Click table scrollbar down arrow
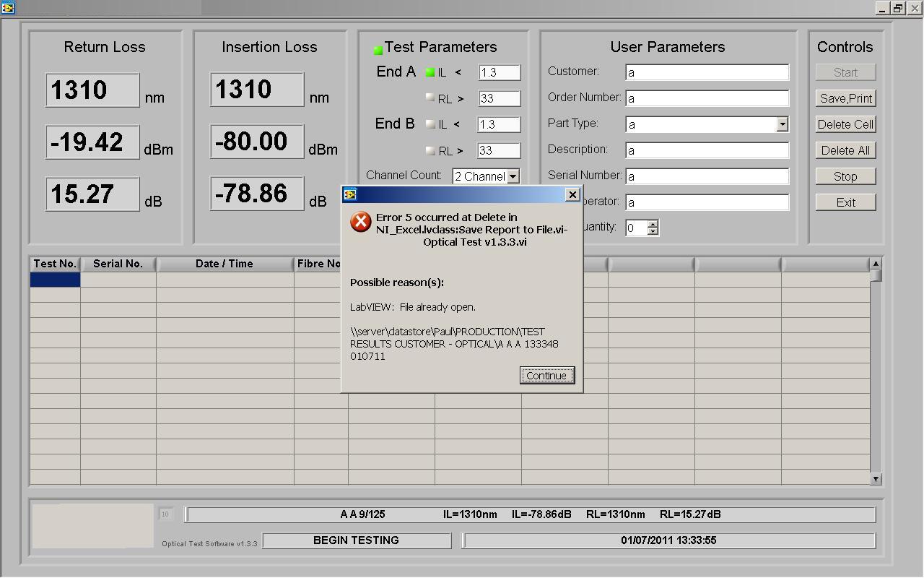 click(x=876, y=478)
